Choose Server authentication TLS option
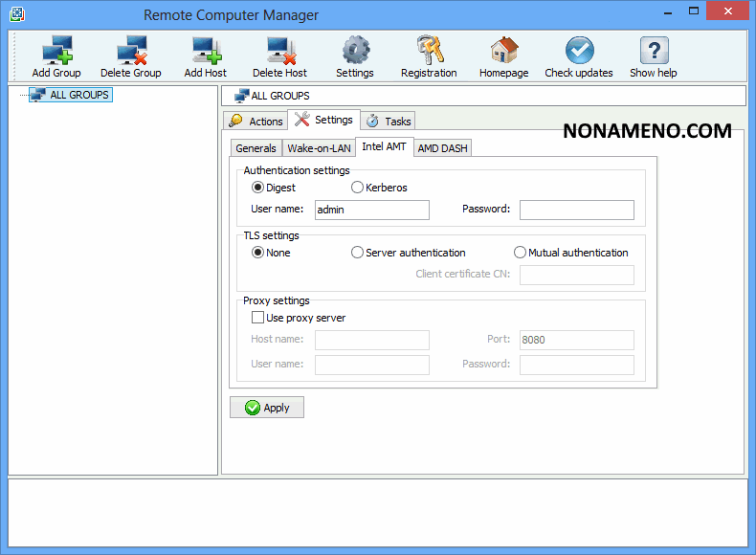 (358, 253)
